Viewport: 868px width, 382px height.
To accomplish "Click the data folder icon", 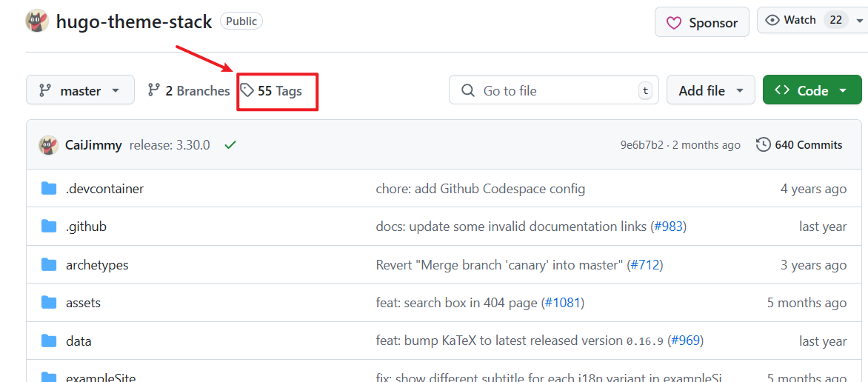I will click(49, 341).
